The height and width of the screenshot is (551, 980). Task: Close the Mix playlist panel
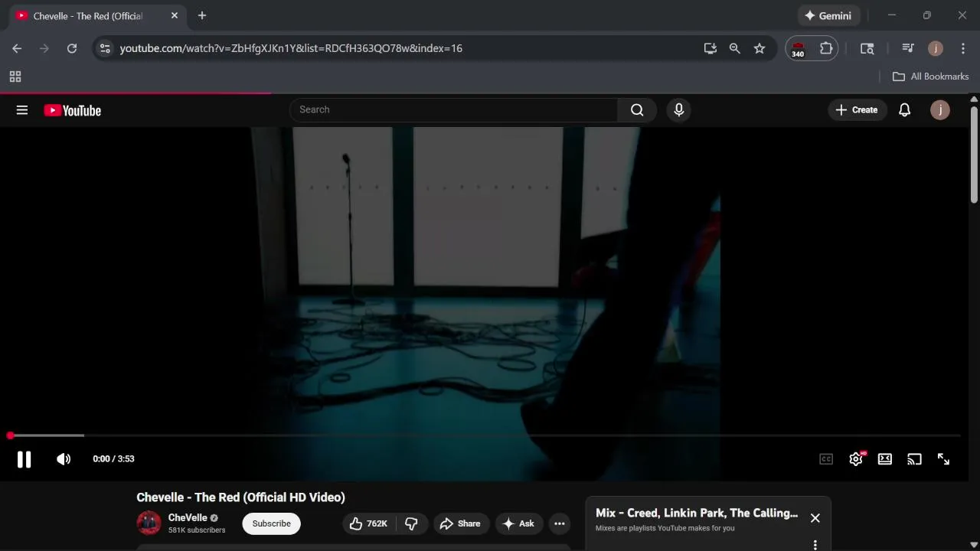[x=815, y=518]
